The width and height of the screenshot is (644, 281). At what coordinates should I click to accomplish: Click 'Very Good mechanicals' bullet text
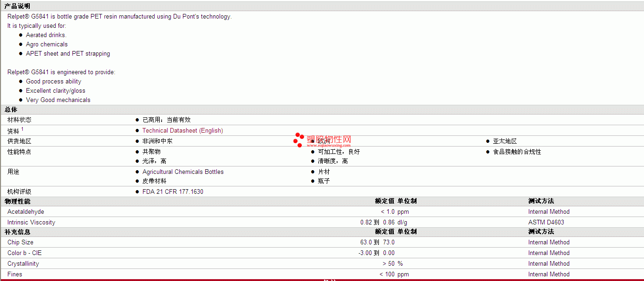point(58,100)
